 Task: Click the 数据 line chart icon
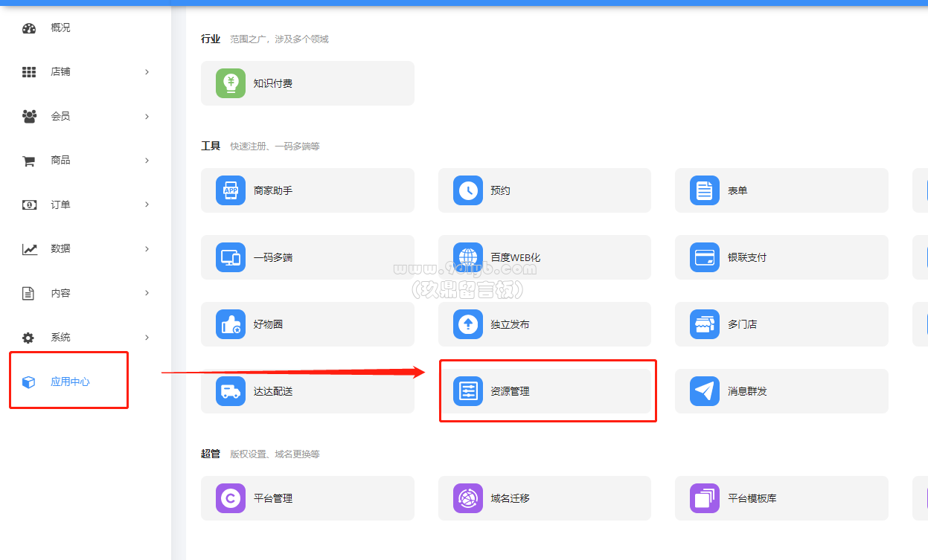[x=29, y=249]
